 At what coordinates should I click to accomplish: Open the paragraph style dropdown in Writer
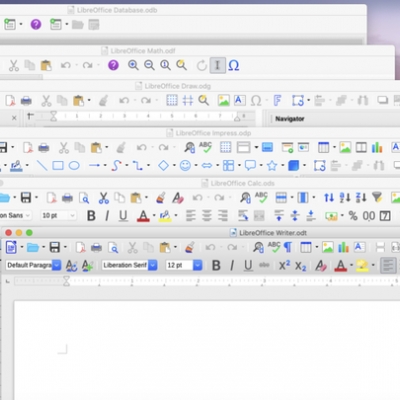click(57, 265)
